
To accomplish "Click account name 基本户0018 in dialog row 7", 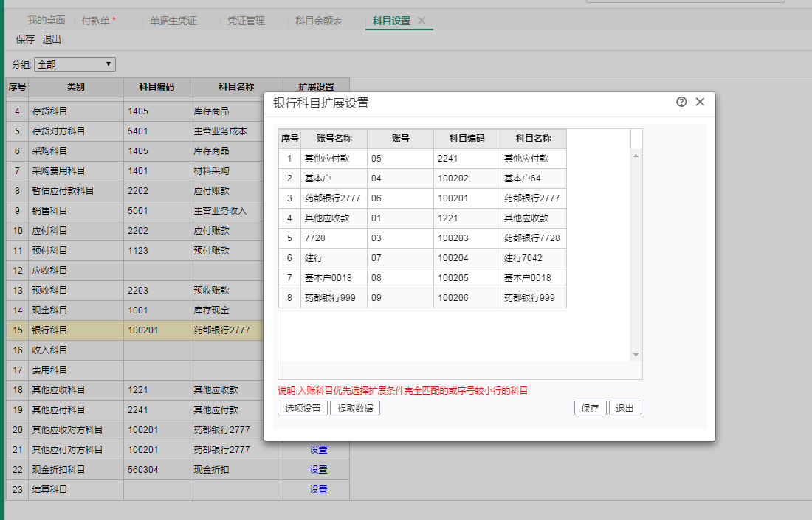I will (x=334, y=278).
